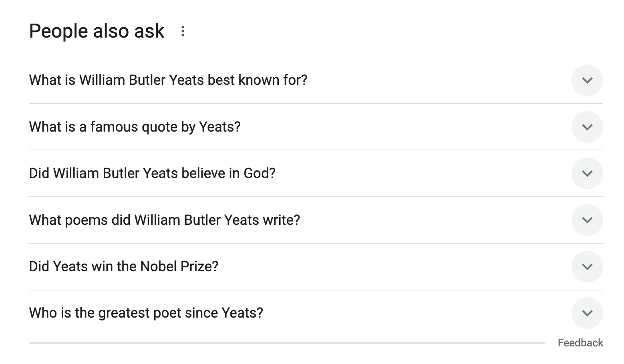This screenshot has height=364, width=624.
Task: Click the chevron beside 'What poems did William Butler Yeats write?'
Action: 587,220
